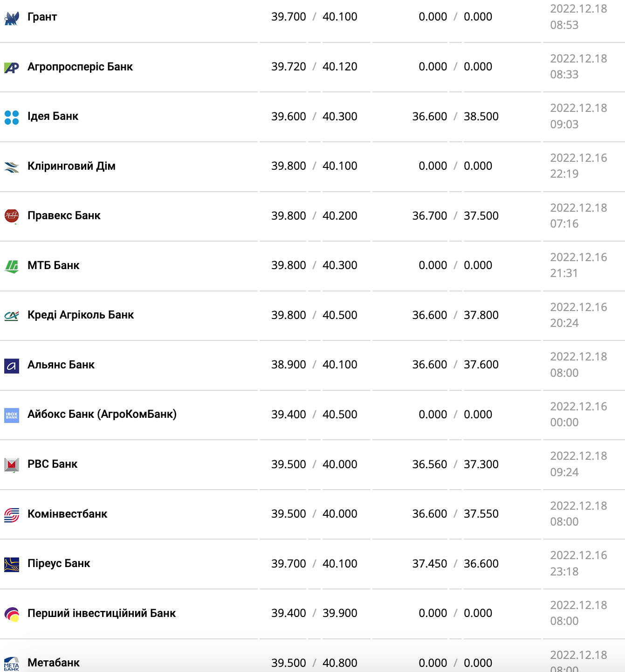Click the Креді Агріколь Банк logo
The image size is (625, 672).
12,316
